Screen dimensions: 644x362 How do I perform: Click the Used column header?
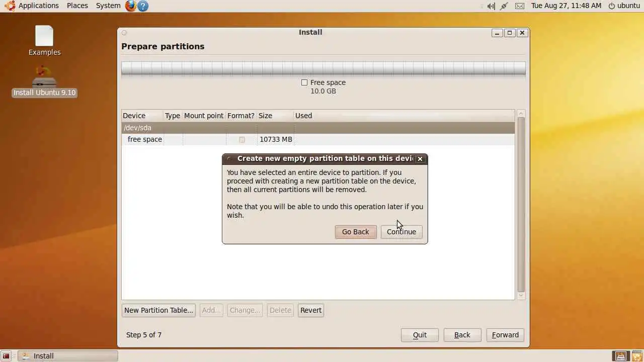point(404,116)
